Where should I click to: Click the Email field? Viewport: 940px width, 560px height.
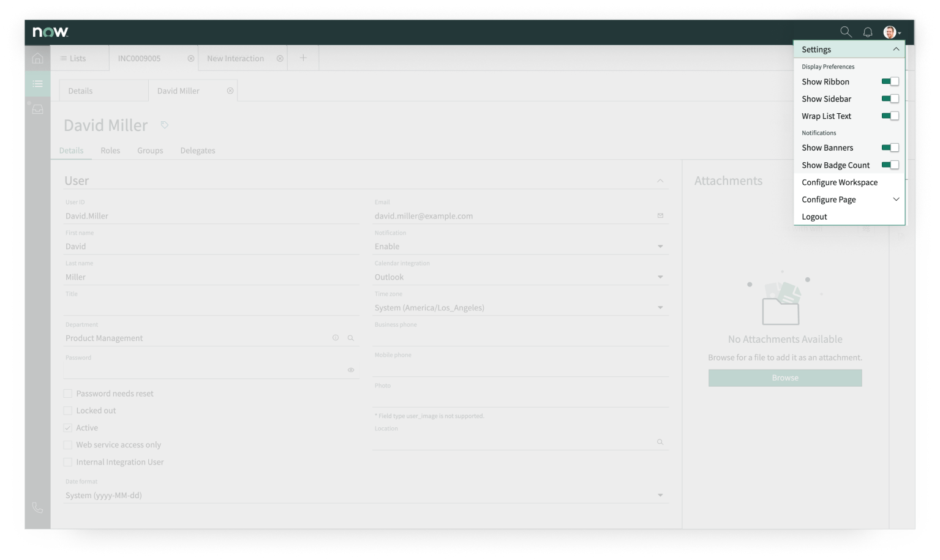(520, 216)
